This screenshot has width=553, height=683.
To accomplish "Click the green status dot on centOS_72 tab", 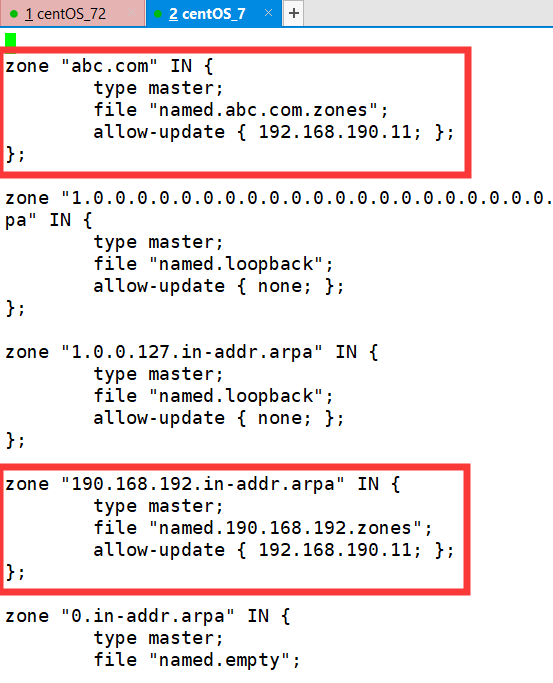I will pyautogui.click(x=13, y=14).
